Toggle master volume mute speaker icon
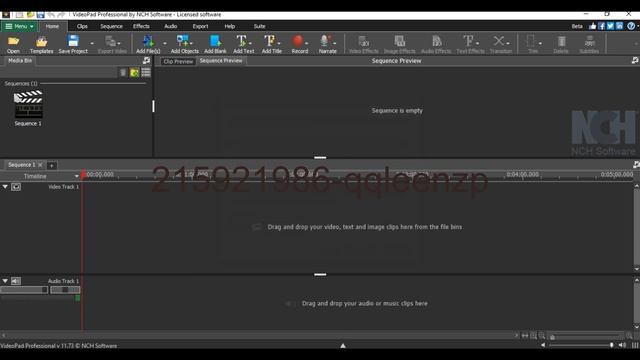 tap(622, 345)
